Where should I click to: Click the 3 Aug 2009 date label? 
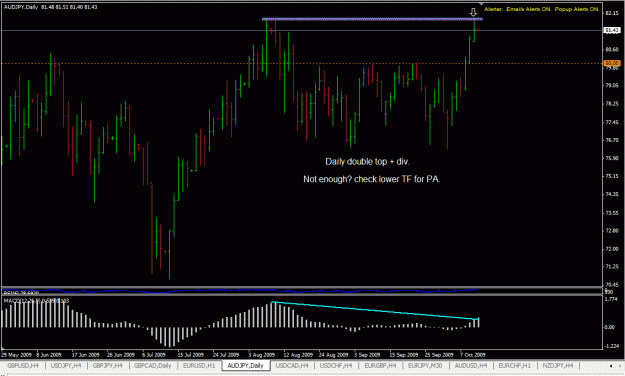click(x=261, y=354)
